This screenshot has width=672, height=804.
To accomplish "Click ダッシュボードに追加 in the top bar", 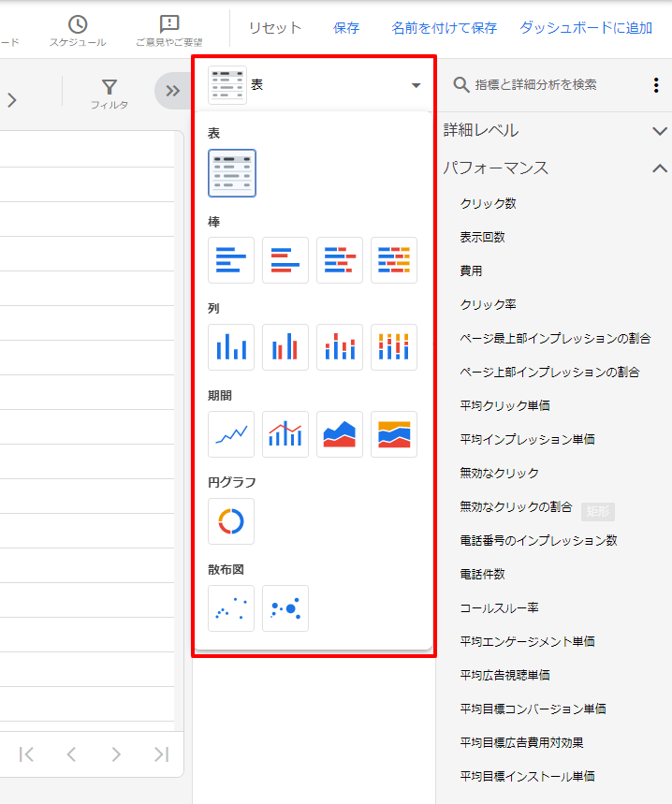I will (x=586, y=28).
